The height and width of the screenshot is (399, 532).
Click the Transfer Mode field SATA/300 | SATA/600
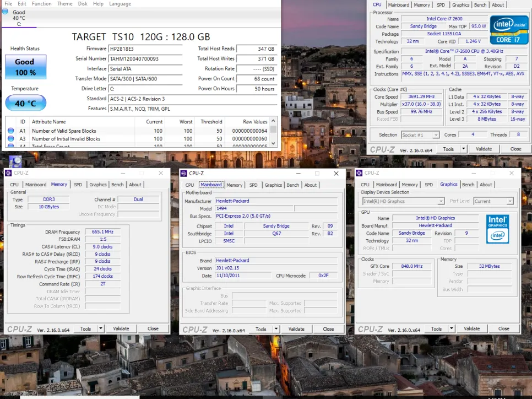(145, 79)
